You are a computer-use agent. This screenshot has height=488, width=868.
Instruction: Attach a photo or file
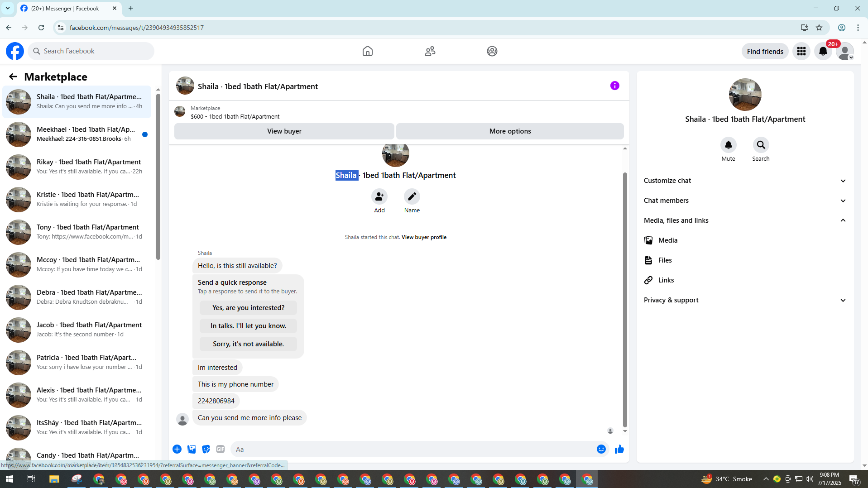(192, 449)
